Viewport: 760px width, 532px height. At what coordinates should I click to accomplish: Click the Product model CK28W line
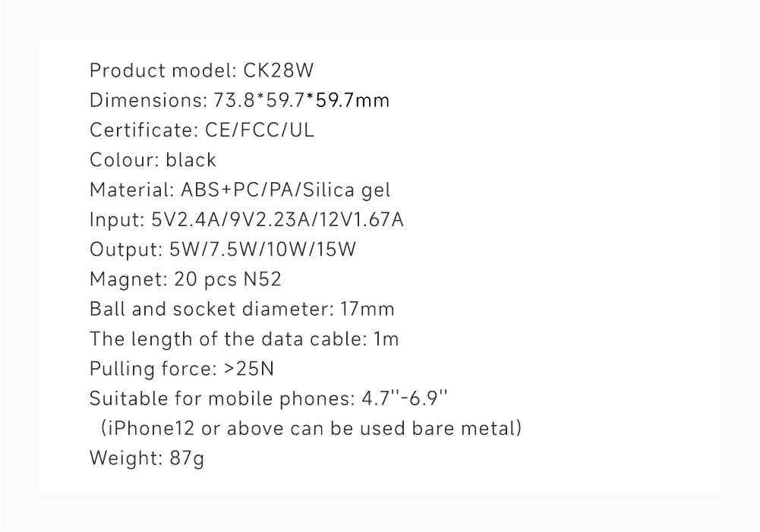(202, 71)
